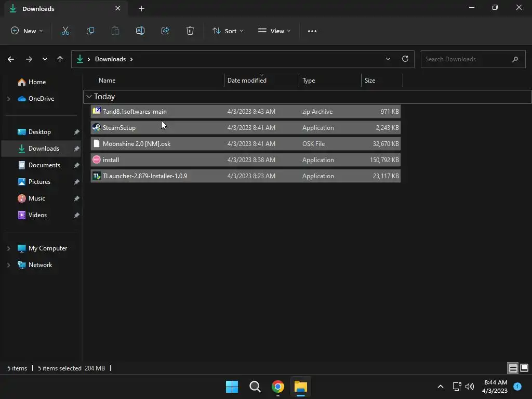Sort by Type column header
This screenshot has width=532, height=399.
[309, 81]
